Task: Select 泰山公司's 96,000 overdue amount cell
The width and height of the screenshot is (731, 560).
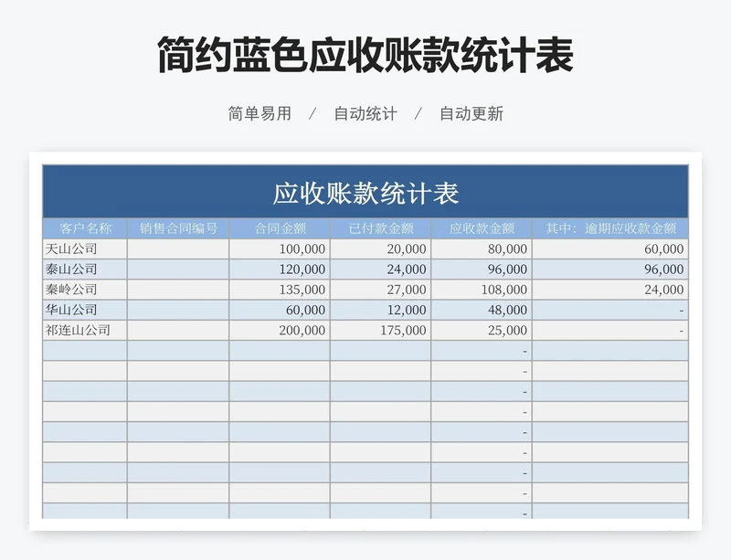Action: [x=610, y=269]
